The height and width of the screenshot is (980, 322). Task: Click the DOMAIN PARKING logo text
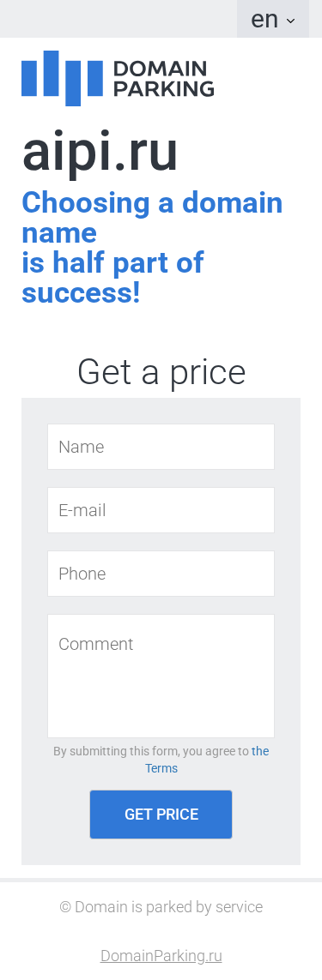tap(163, 78)
